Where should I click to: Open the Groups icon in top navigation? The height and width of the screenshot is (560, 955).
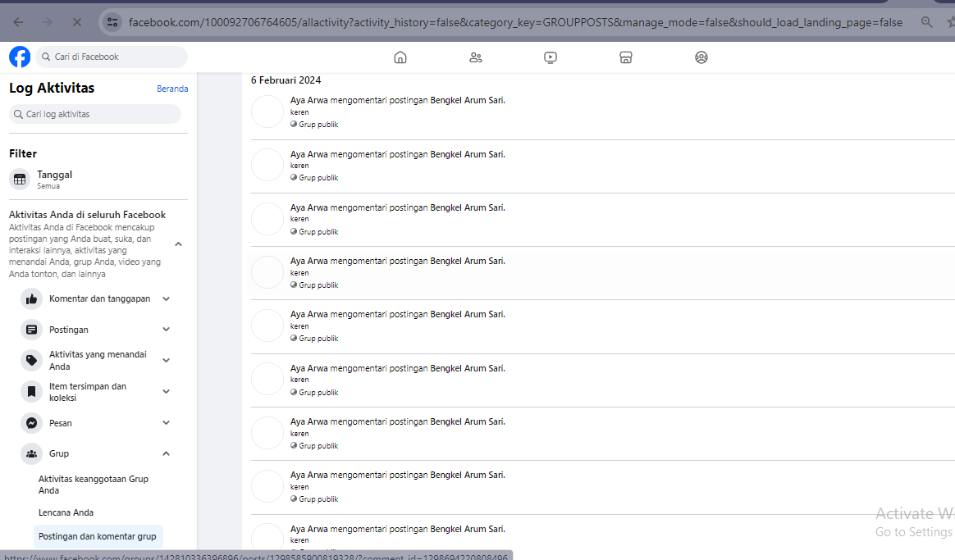pos(701,57)
